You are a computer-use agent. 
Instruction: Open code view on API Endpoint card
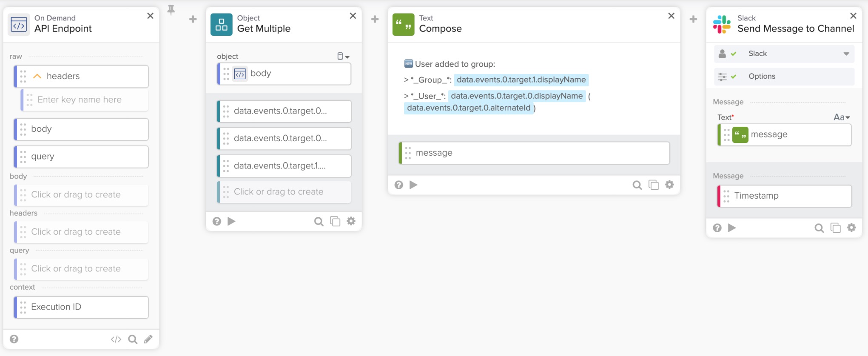tap(116, 339)
